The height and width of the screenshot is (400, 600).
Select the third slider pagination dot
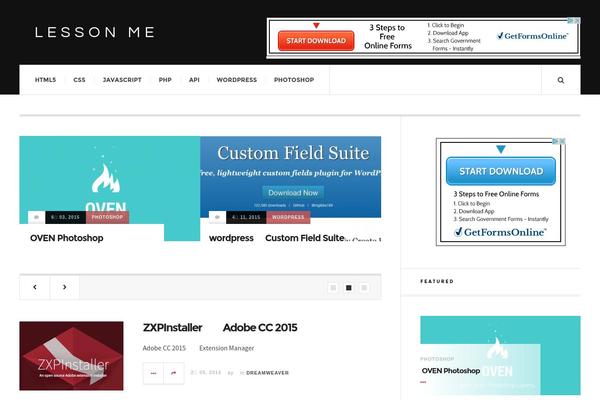[x=364, y=287]
